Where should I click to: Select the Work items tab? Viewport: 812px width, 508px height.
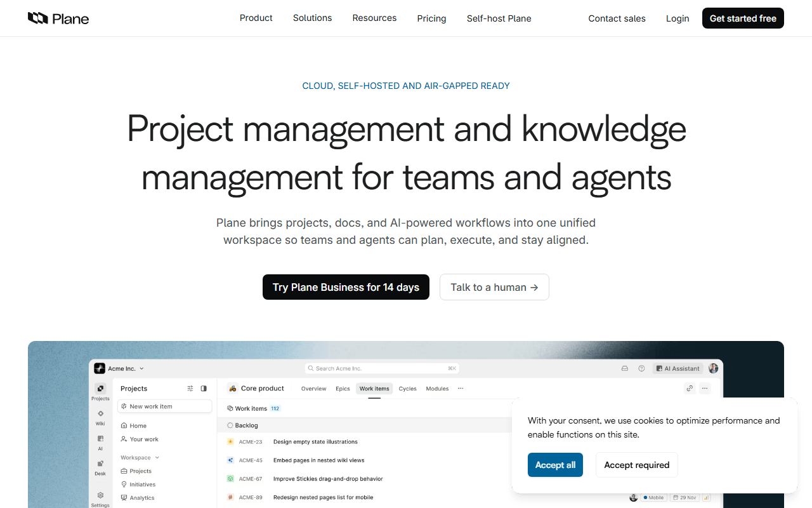pyautogui.click(x=374, y=389)
